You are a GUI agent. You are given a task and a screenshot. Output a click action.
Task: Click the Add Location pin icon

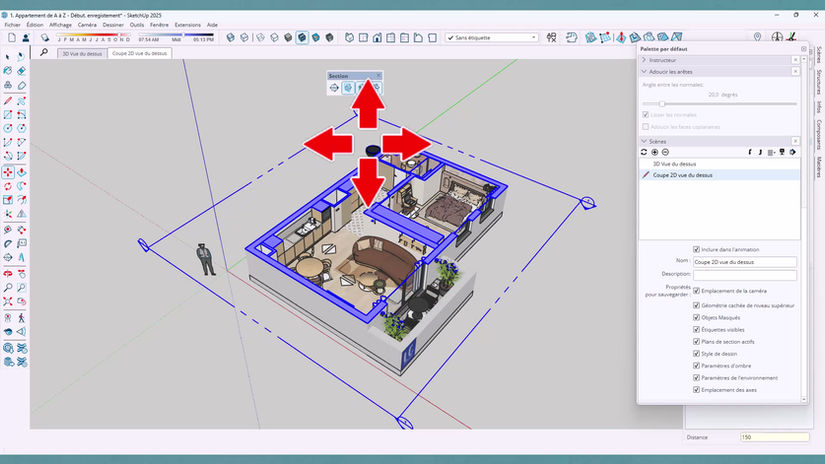pos(757,37)
